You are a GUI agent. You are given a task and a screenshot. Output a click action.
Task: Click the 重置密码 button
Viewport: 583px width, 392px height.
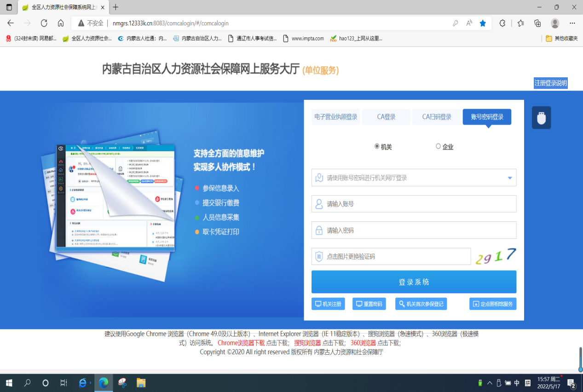click(x=369, y=304)
